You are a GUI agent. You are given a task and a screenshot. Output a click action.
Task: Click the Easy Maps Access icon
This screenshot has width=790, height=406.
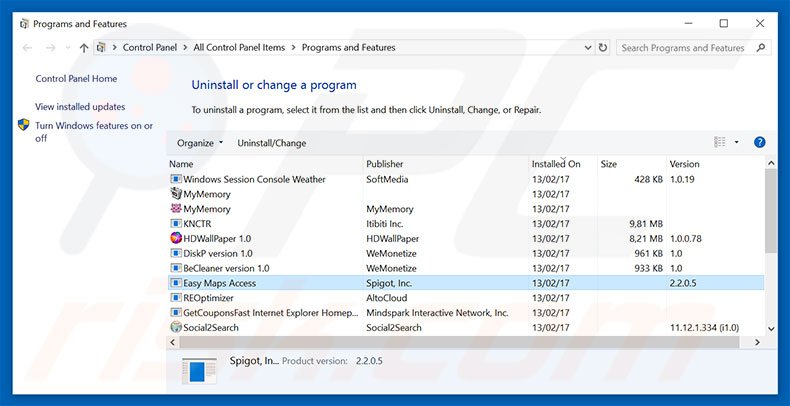(176, 283)
